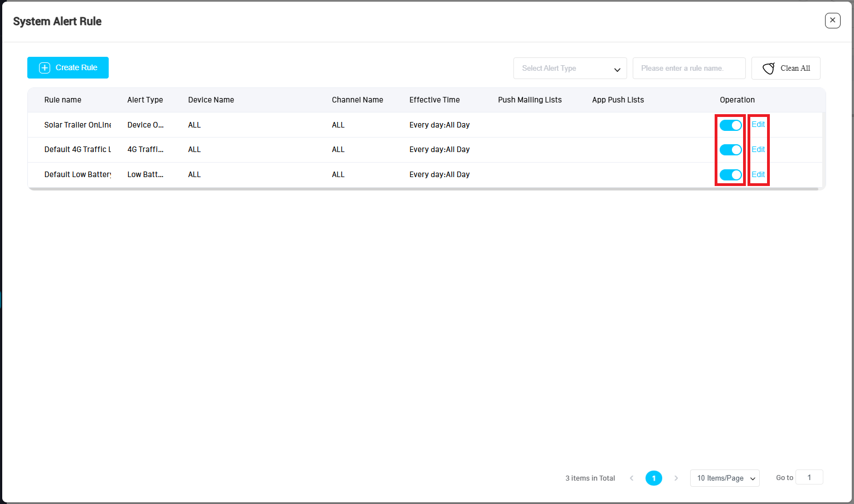Click the plus icon in Create Rule

[45, 68]
